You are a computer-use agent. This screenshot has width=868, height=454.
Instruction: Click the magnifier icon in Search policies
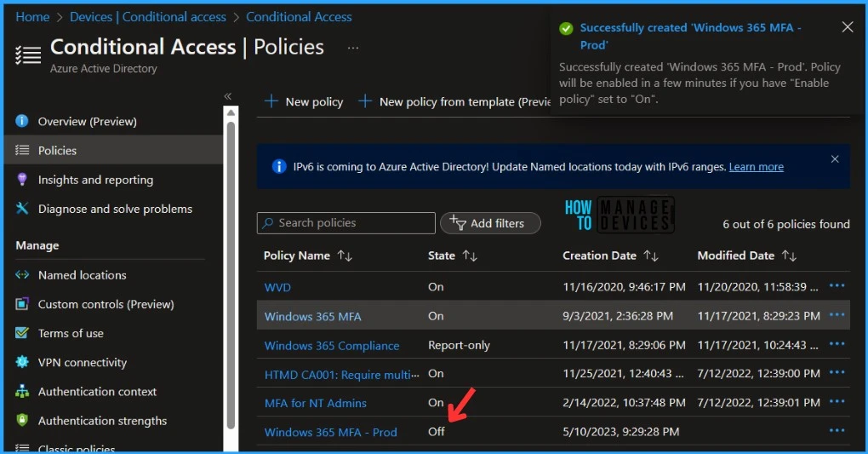pos(268,222)
